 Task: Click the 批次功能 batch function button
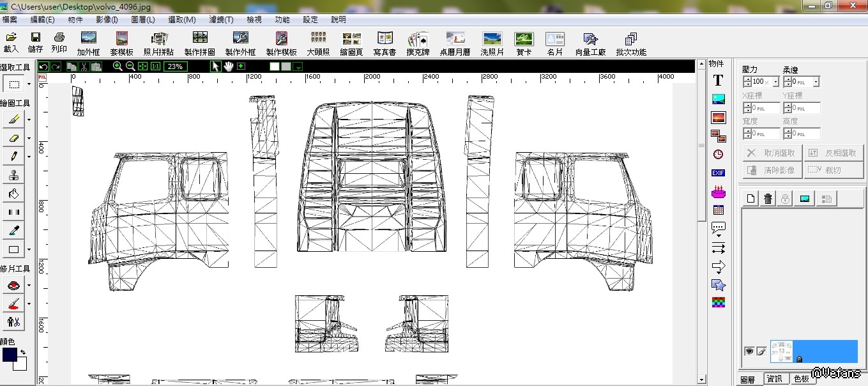click(631, 43)
